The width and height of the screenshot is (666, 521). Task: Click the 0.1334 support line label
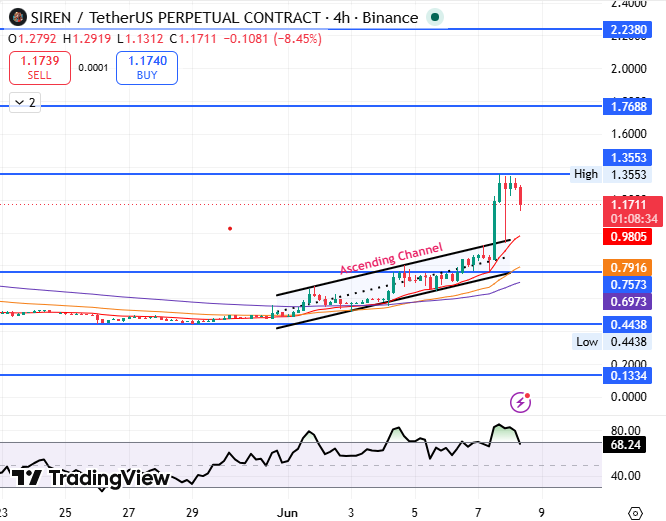627,376
